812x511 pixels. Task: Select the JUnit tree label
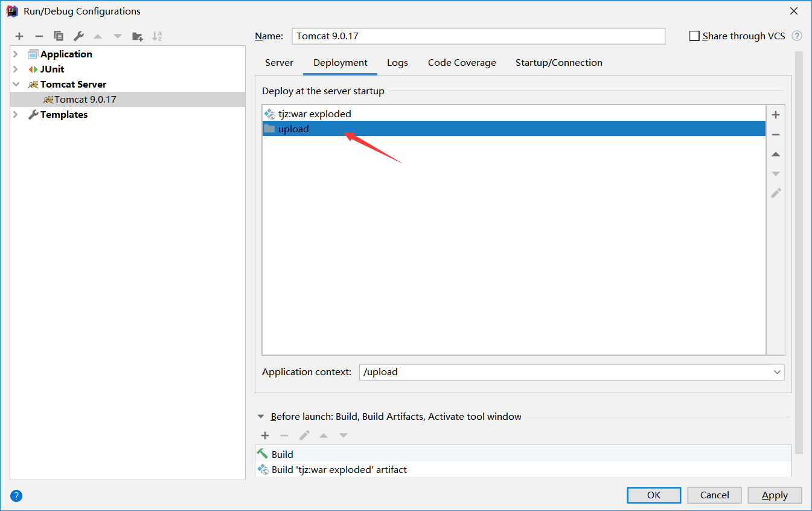(x=53, y=69)
